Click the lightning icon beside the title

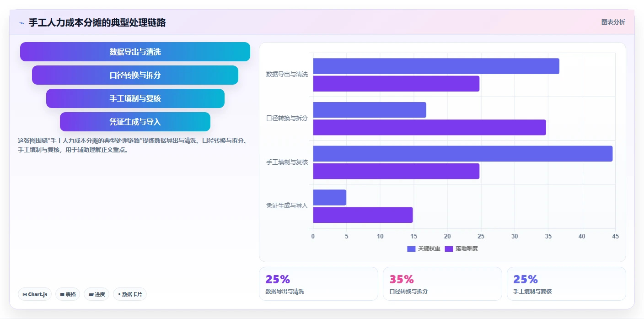click(21, 23)
